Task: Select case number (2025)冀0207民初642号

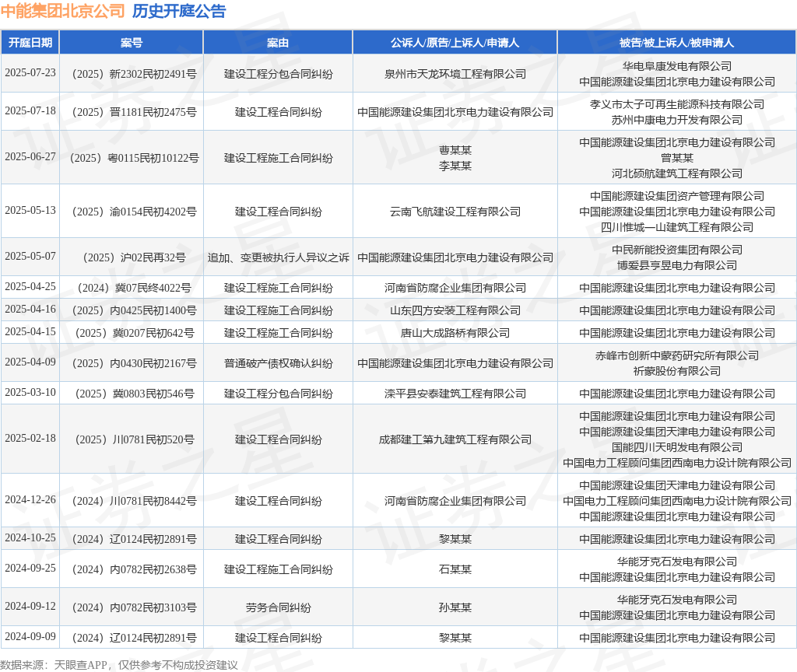Action: click(134, 333)
